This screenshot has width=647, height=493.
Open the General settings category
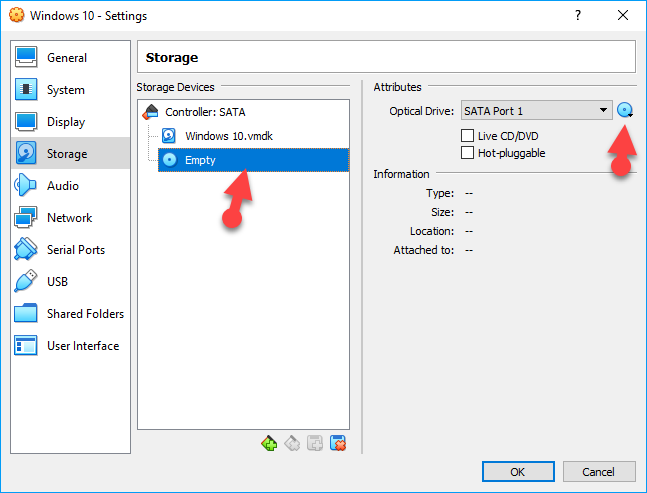[x=66, y=58]
